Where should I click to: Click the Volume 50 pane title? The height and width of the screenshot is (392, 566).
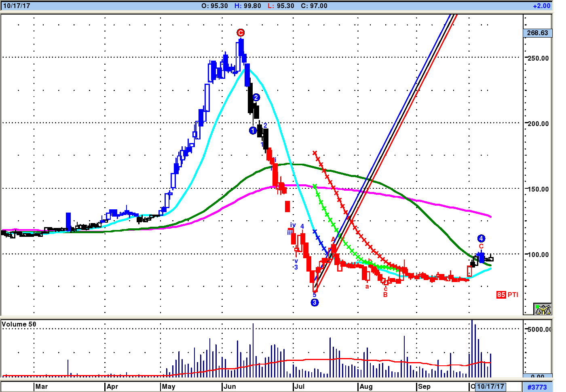[19, 324]
